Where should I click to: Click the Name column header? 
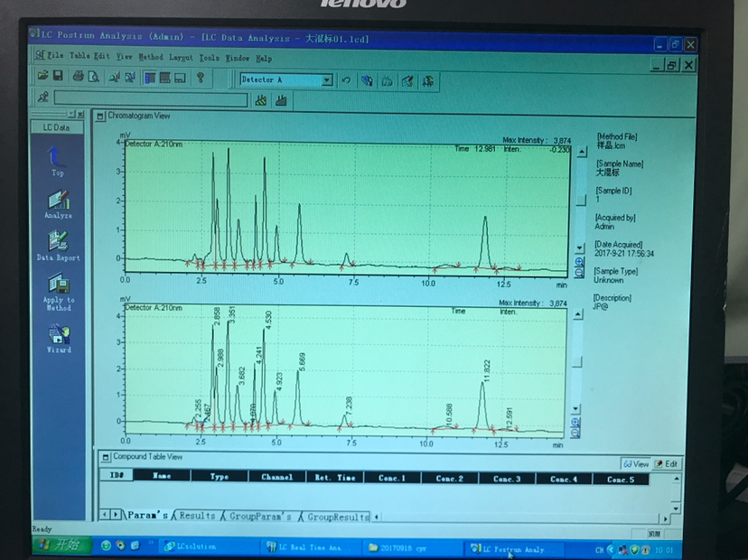[162, 476]
